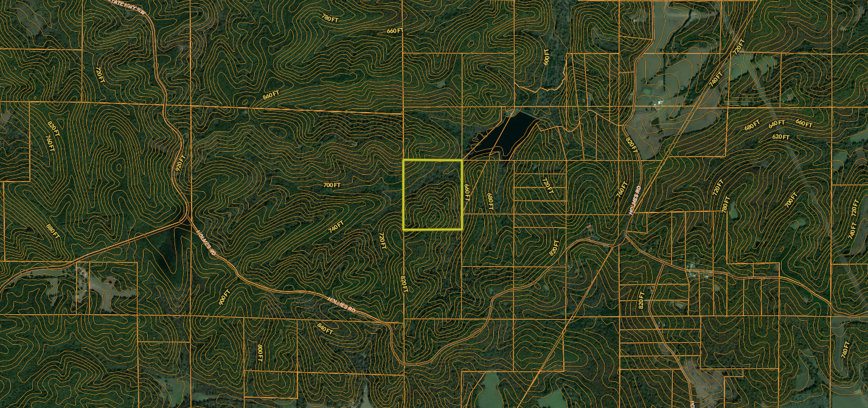Select the 640 FT label near 660 FT
The height and width of the screenshot is (408, 868).
(776, 124)
